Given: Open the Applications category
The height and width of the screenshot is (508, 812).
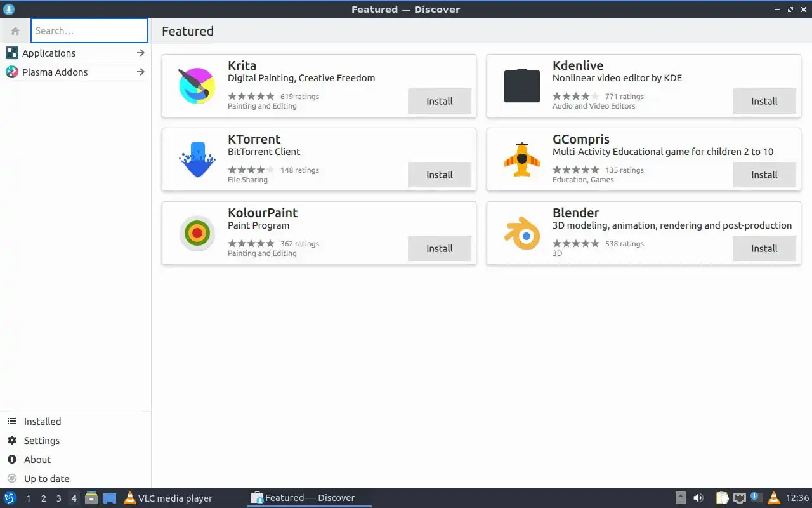Looking at the screenshot, I should pos(75,53).
